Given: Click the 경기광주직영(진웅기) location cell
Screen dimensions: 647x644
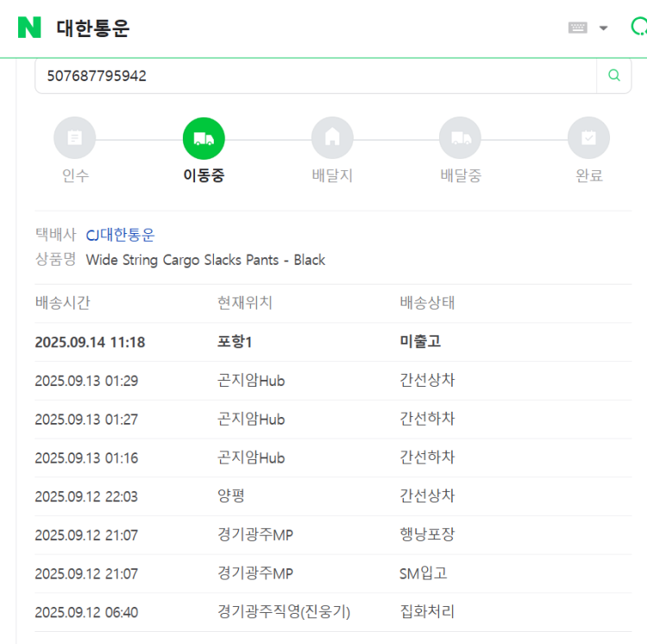Looking at the screenshot, I should 284,612.
